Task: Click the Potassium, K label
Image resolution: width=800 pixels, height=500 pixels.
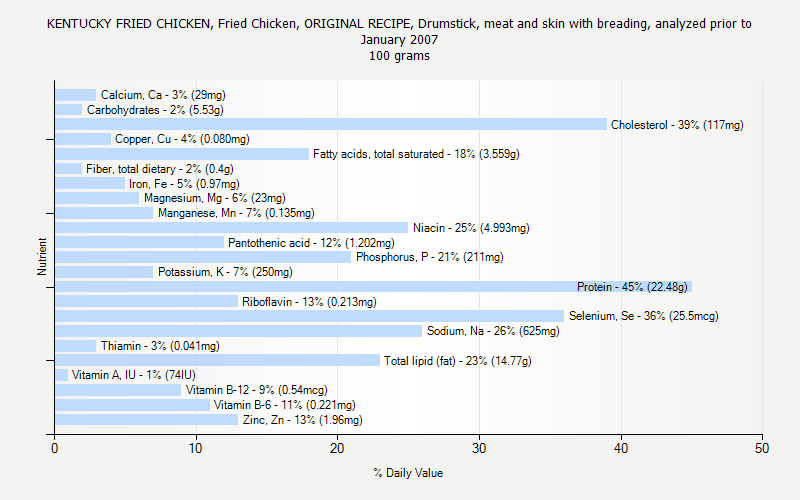Action: click(x=225, y=272)
